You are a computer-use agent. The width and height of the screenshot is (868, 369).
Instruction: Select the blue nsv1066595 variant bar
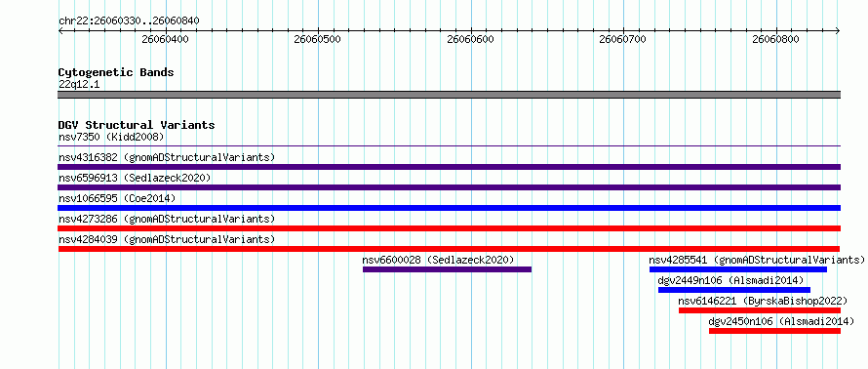click(450, 208)
